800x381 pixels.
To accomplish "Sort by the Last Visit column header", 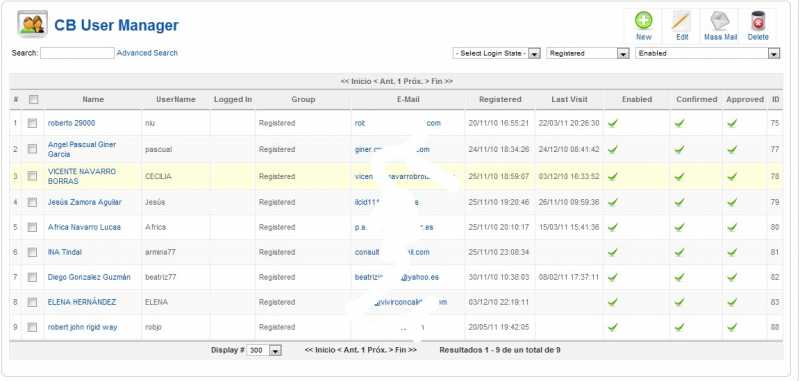I will coord(569,99).
